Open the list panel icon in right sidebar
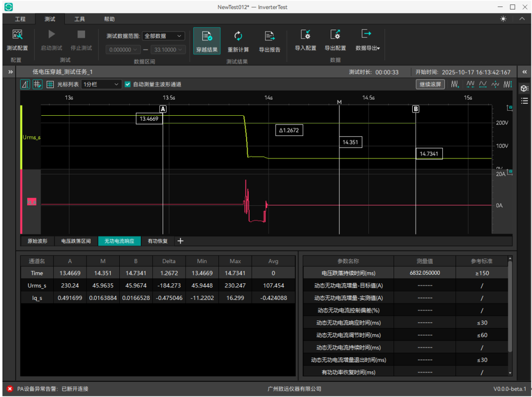 [524, 100]
